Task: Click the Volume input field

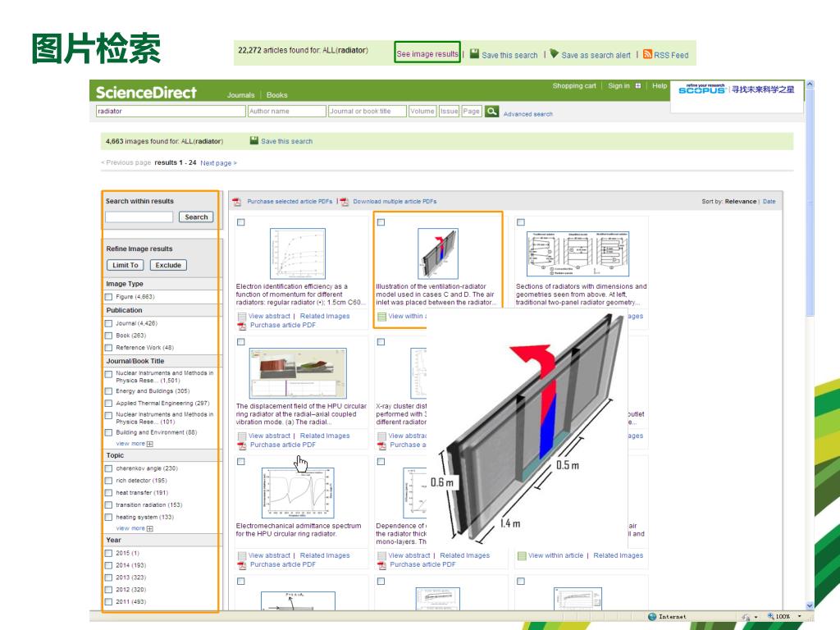Action: 422,111
